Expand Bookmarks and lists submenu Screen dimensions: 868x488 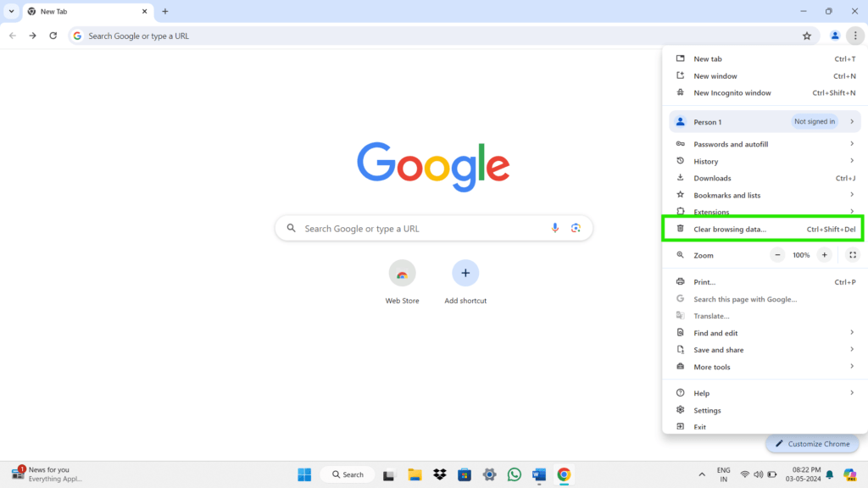(765, 195)
